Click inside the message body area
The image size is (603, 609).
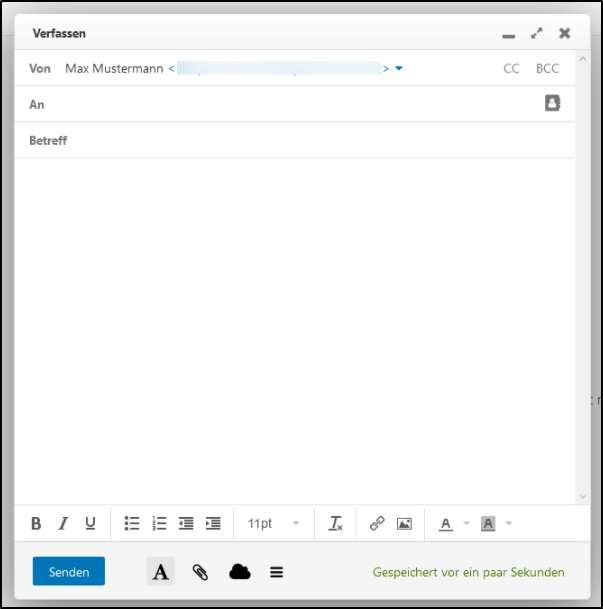[295, 330]
